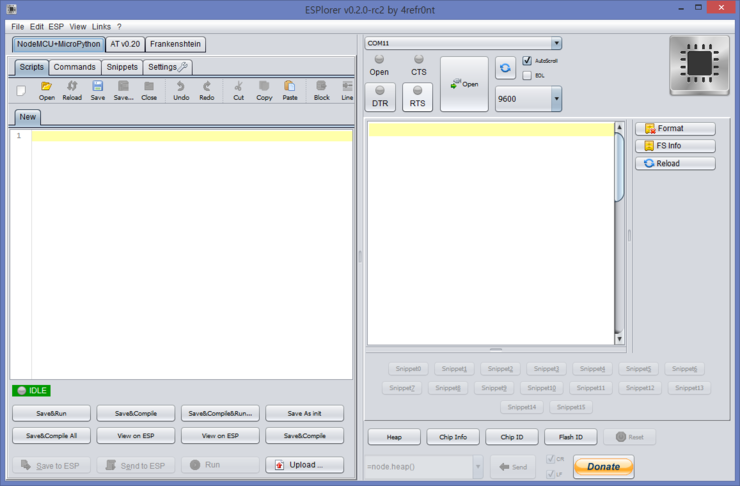The image size is (740, 486).
Task: Select the New file tab
Action: point(27,117)
